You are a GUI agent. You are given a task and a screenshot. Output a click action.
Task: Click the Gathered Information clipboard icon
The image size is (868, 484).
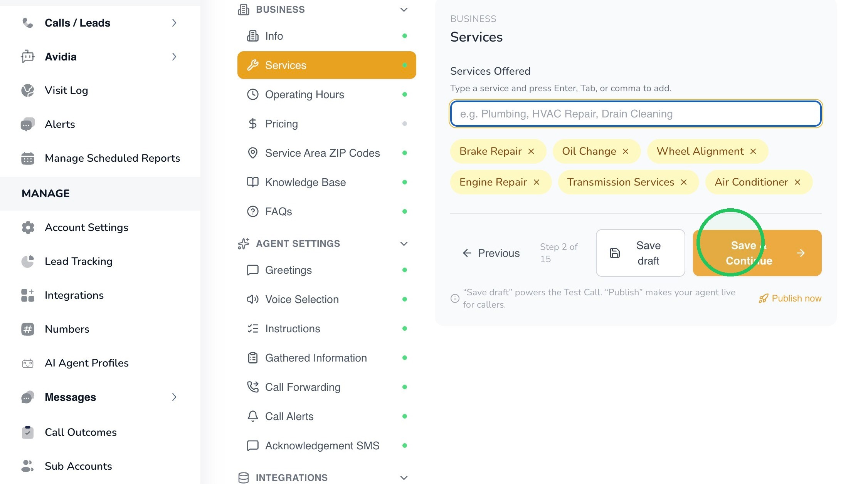pyautogui.click(x=253, y=358)
